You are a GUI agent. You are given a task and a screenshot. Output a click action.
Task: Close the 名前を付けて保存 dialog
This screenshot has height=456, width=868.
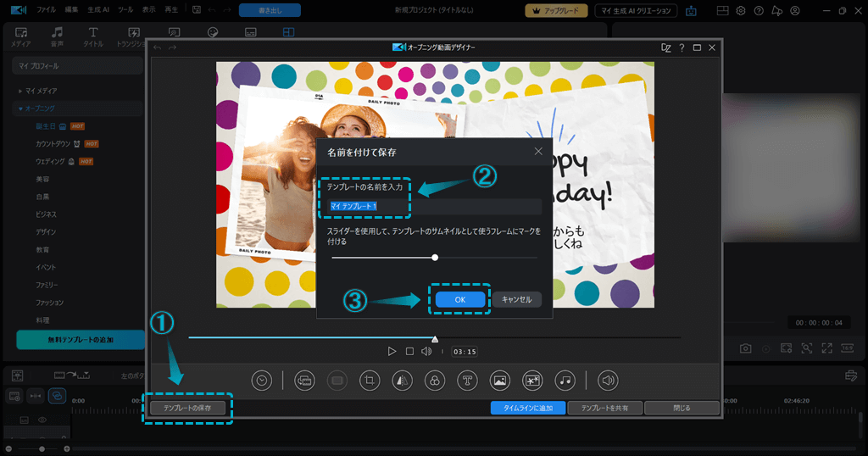tap(538, 151)
